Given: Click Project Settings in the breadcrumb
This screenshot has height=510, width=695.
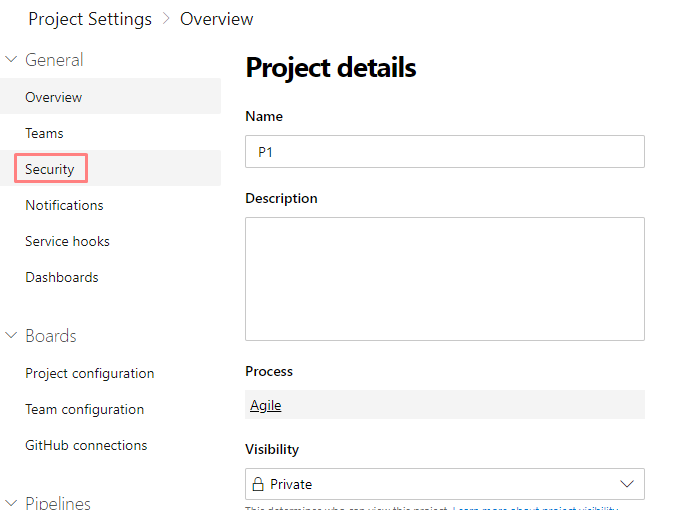Looking at the screenshot, I should [90, 19].
